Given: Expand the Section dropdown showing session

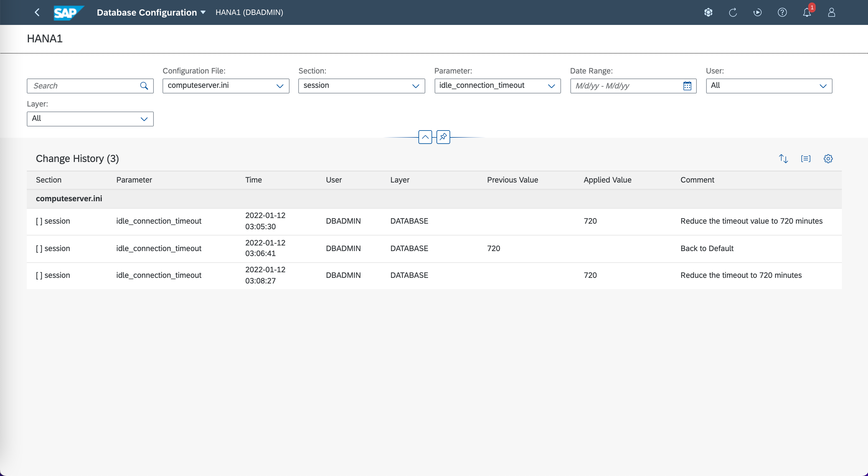Looking at the screenshot, I should point(415,86).
